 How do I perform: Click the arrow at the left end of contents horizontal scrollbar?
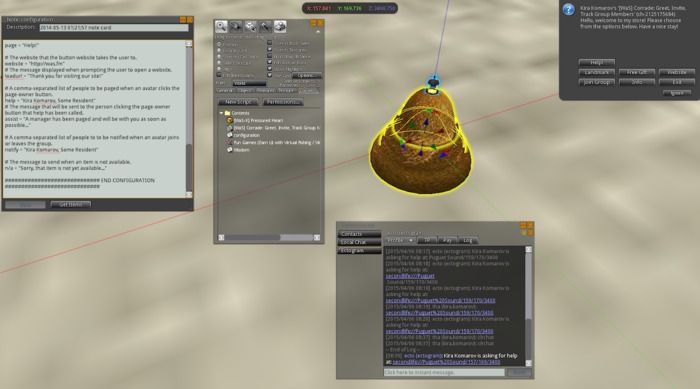point(221,238)
